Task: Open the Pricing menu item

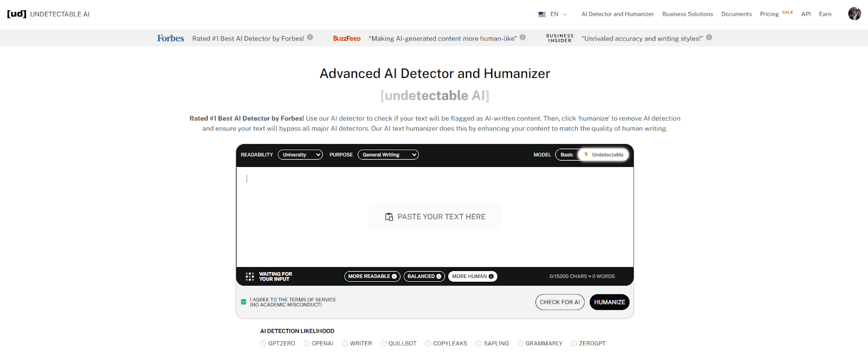Action: click(769, 14)
